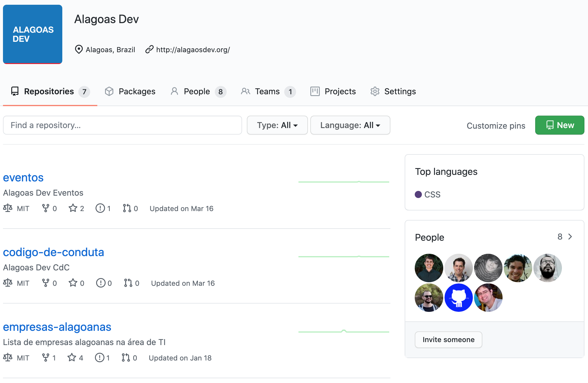Click the issues icon for empresas-alagoanas
588x383 pixels.
click(x=100, y=358)
